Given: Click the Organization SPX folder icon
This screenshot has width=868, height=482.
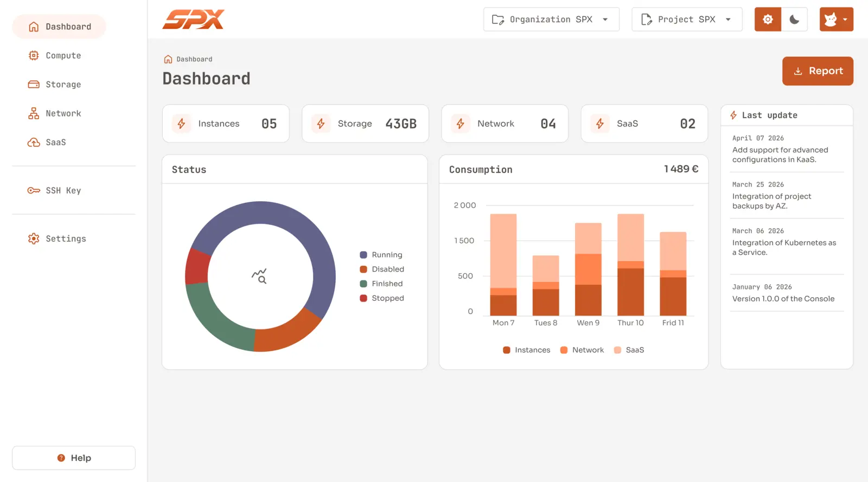Looking at the screenshot, I should (498, 20).
